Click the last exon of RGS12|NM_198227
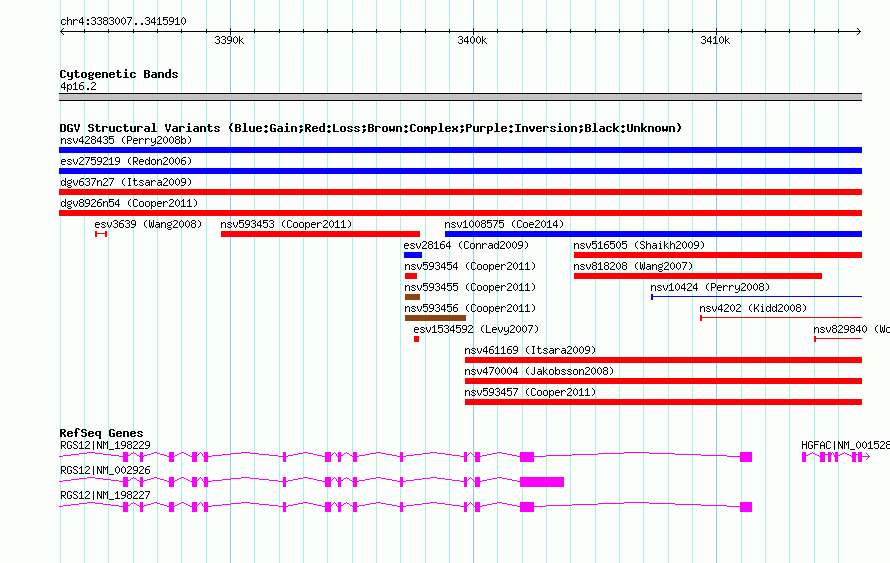This screenshot has height=563, width=890. 746,507
